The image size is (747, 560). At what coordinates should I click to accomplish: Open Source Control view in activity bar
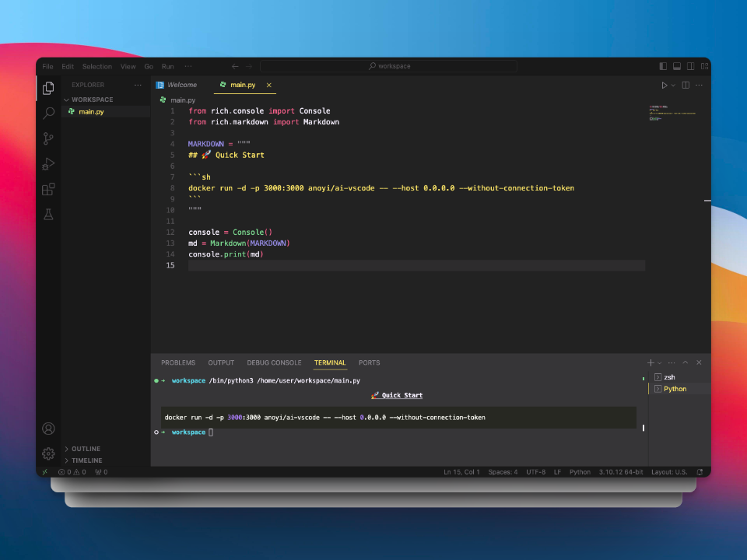(48, 138)
